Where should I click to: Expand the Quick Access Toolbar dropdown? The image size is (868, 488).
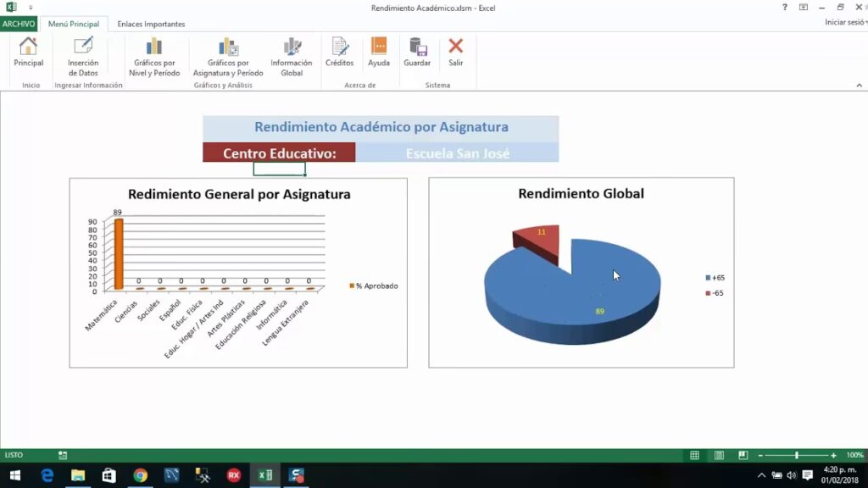click(31, 8)
